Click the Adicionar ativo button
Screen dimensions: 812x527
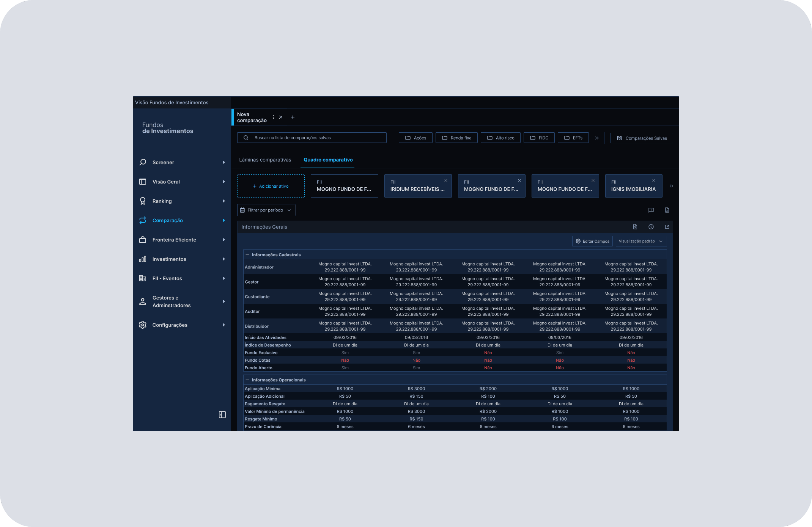[271, 186]
